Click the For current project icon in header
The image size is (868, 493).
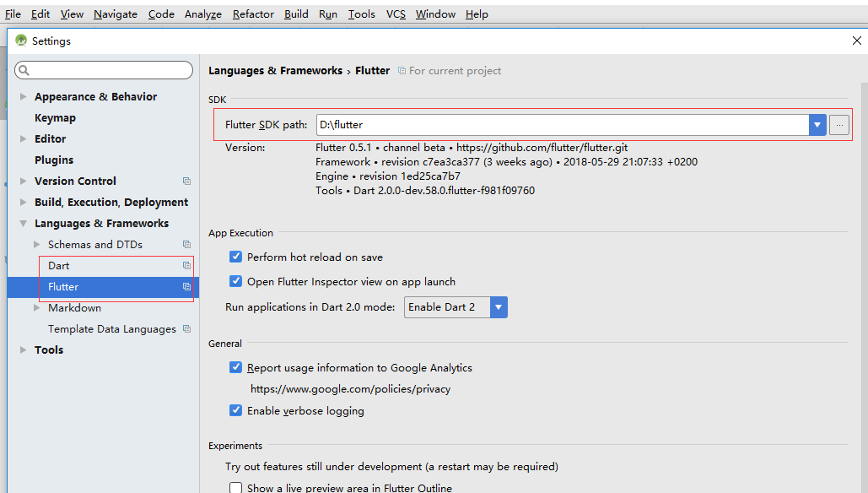pyautogui.click(x=402, y=71)
